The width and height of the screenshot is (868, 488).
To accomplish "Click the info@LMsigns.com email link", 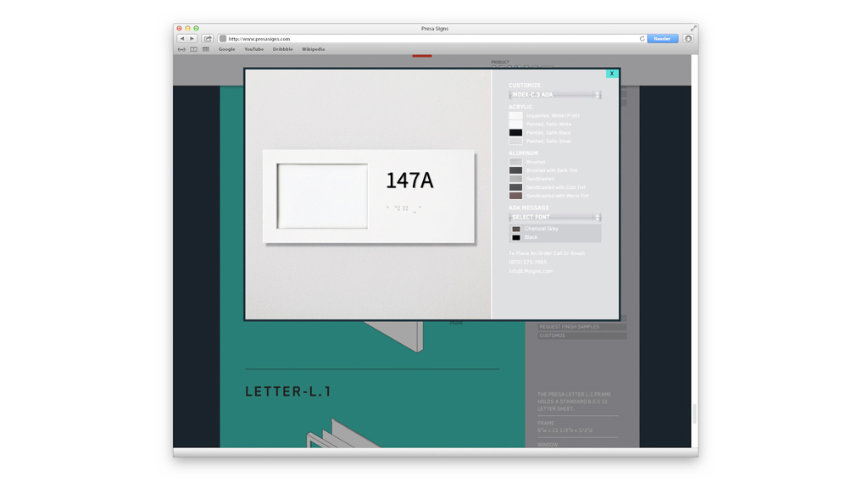I will (530, 270).
